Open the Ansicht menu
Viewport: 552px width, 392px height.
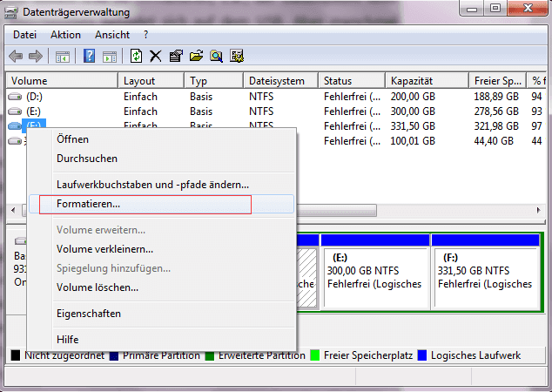[112, 35]
